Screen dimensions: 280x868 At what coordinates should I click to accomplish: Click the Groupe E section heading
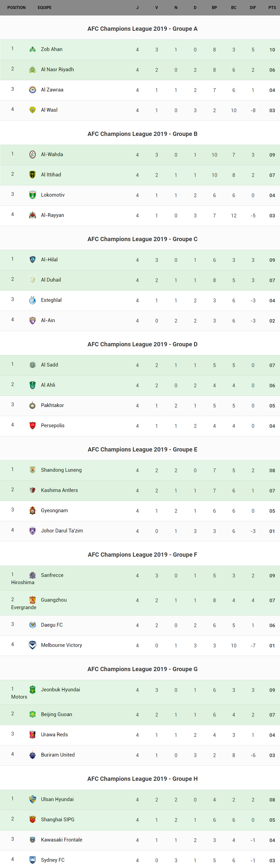142,449
